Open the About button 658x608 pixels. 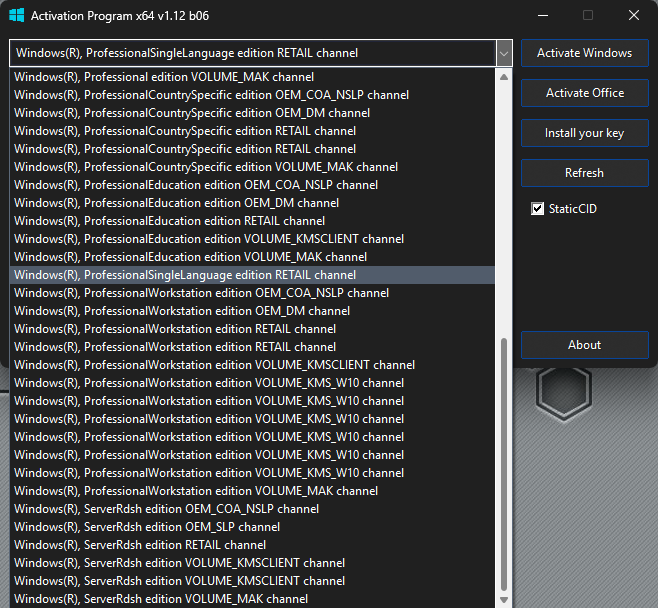(x=585, y=345)
